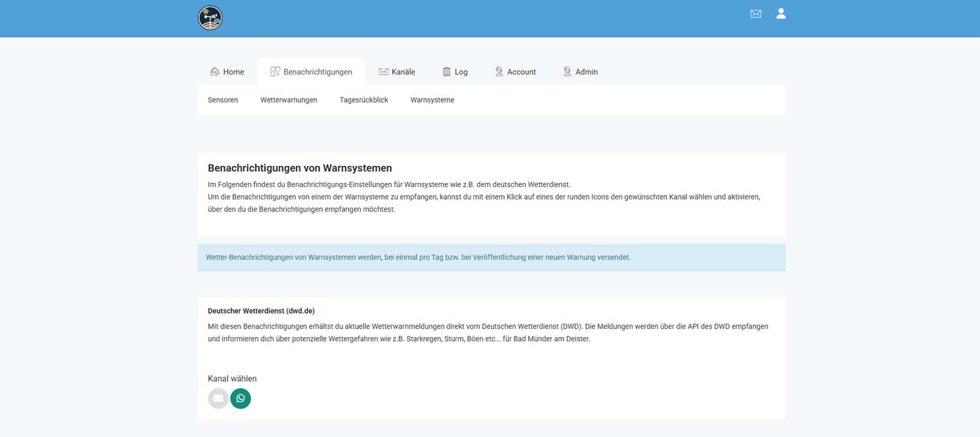Open the Account tab
Screen dimensions: 980x437
click(x=515, y=72)
